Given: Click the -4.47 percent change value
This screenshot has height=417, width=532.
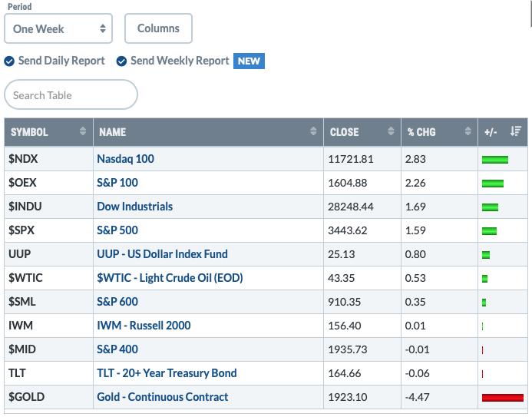Looking at the screenshot, I should click(x=418, y=397).
